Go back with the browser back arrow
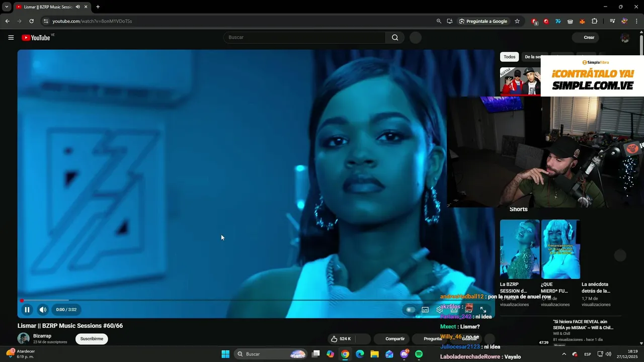The image size is (644, 362). 7,21
